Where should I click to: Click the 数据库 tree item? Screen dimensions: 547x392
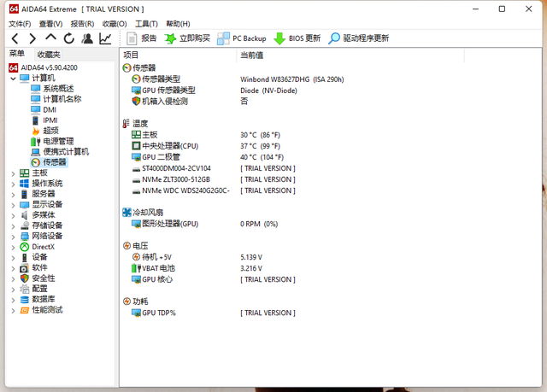(x=38, y=299)
